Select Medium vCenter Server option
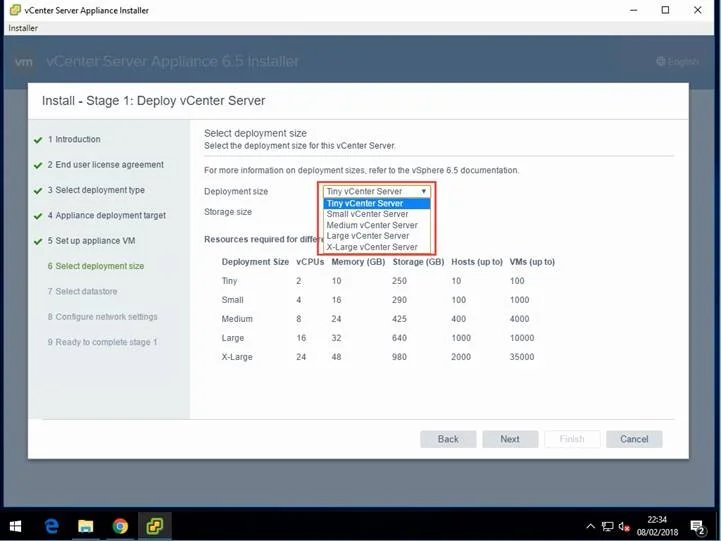The height and width of the screenshot is (541, 721). tap(377, 225)
